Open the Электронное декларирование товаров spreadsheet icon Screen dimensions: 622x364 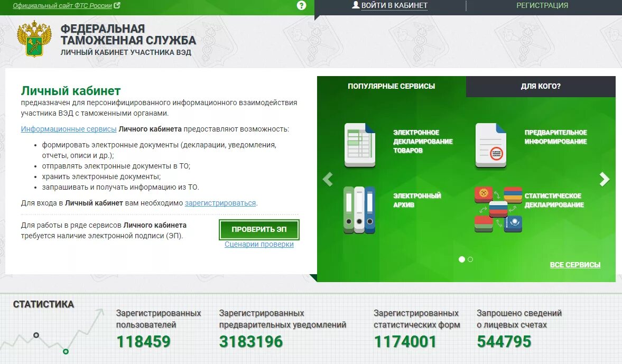[360, 145]
